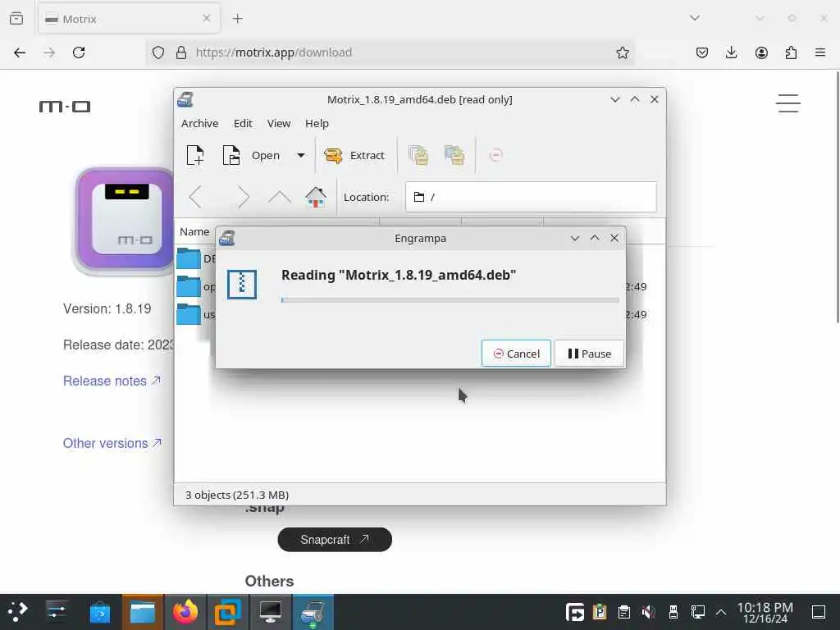Screen dimensions: 840x630
Task: Click the add folder icon in toolbar
Action: tap(454, 155)
